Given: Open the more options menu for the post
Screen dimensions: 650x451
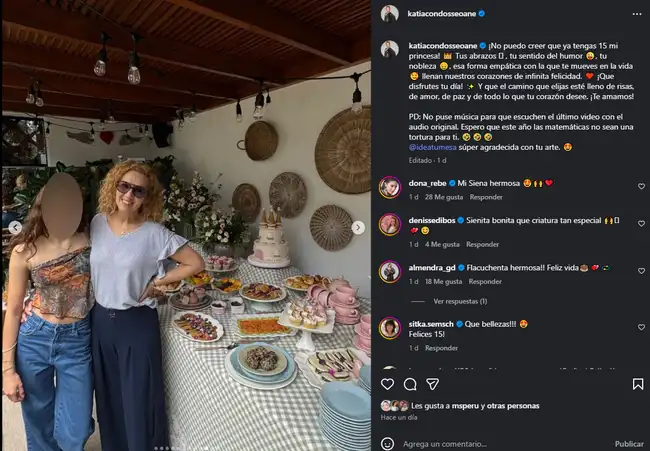Looking at the screenshot, I should 637,14.
